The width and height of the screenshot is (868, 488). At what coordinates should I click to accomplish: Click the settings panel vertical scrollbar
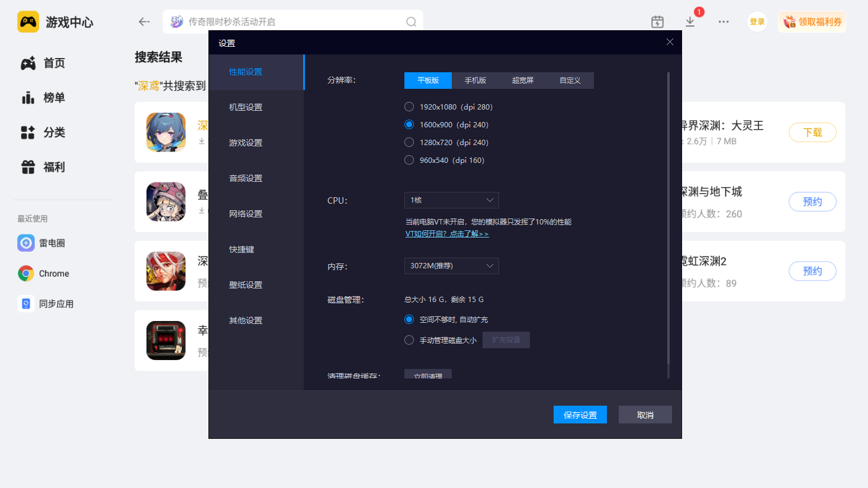pos(668,219)
